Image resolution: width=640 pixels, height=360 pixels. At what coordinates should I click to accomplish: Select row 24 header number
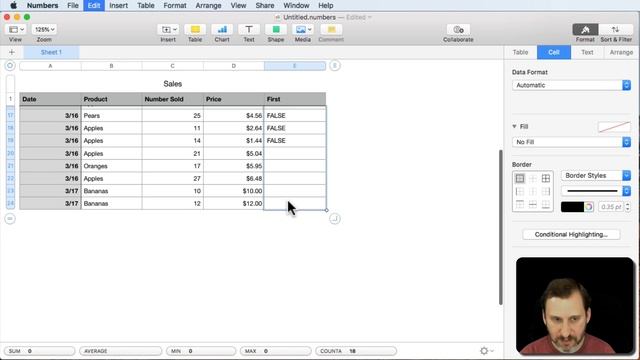click(x=10, y=203)
